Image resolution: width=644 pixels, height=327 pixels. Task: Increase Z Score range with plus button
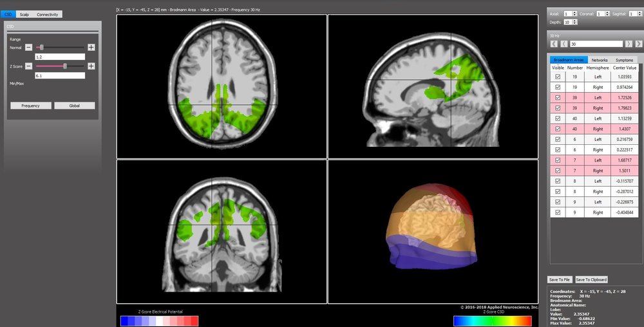pos(91,66)
